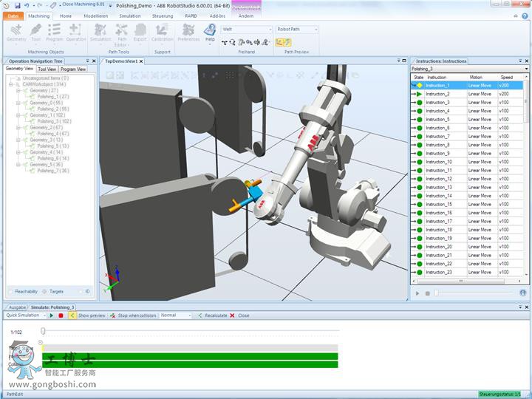532x399 pixels.
Task: Select the first Freehand move tool icon
Action: [225, 42]
